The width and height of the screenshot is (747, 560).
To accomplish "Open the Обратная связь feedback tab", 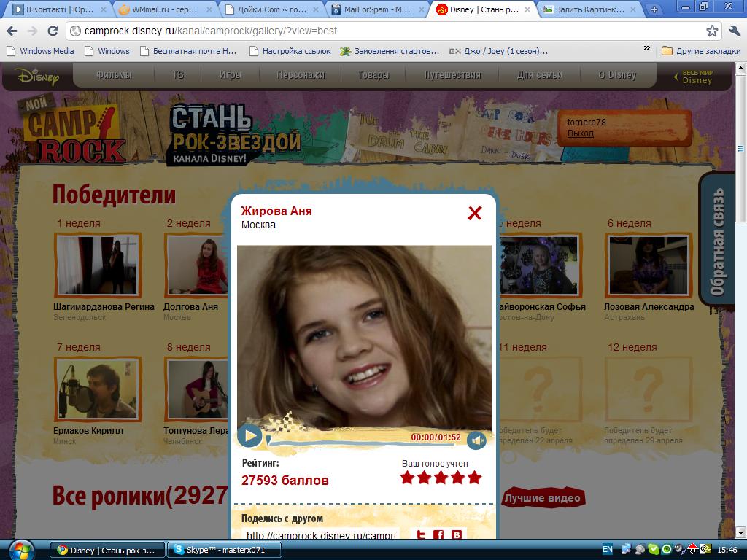I will (716, 241).
